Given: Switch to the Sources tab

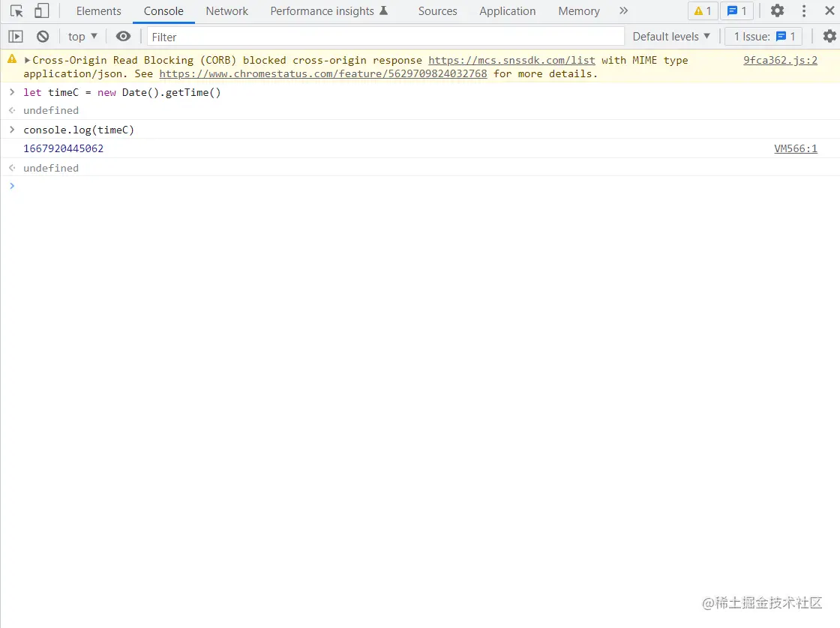Looking at the screenshot, I should [x=437, y=11].
